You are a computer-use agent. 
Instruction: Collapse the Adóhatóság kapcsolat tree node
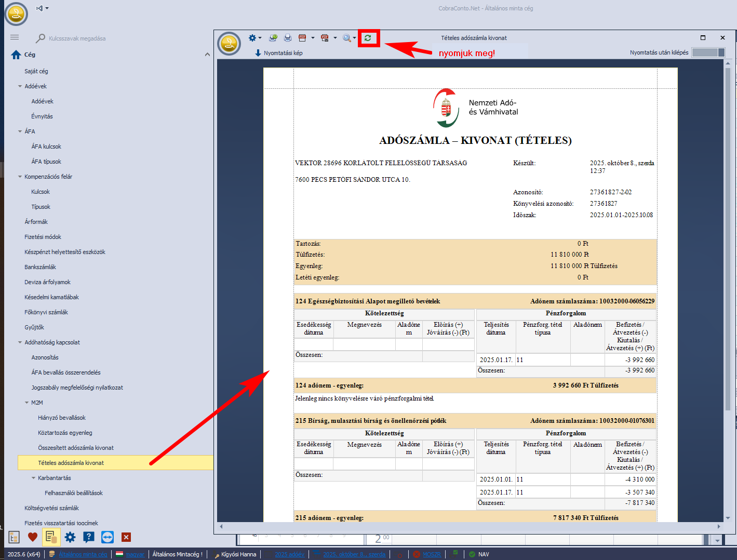(x=20, y=343)
